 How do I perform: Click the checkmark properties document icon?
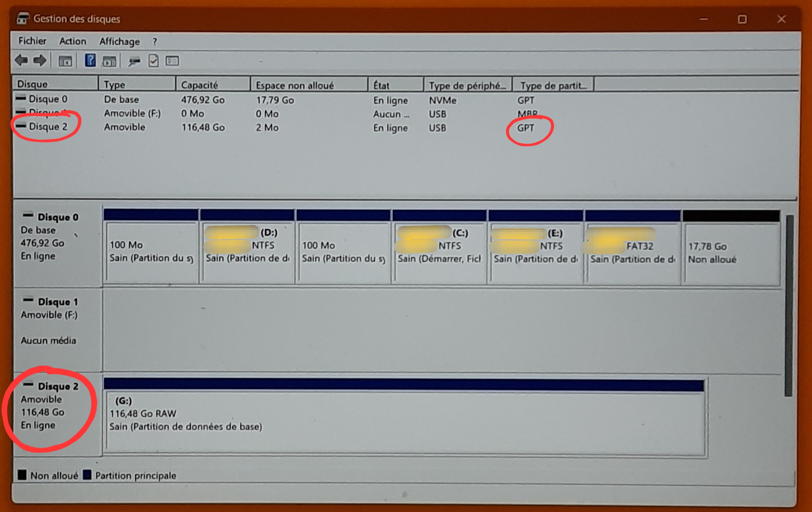(153, 61)
